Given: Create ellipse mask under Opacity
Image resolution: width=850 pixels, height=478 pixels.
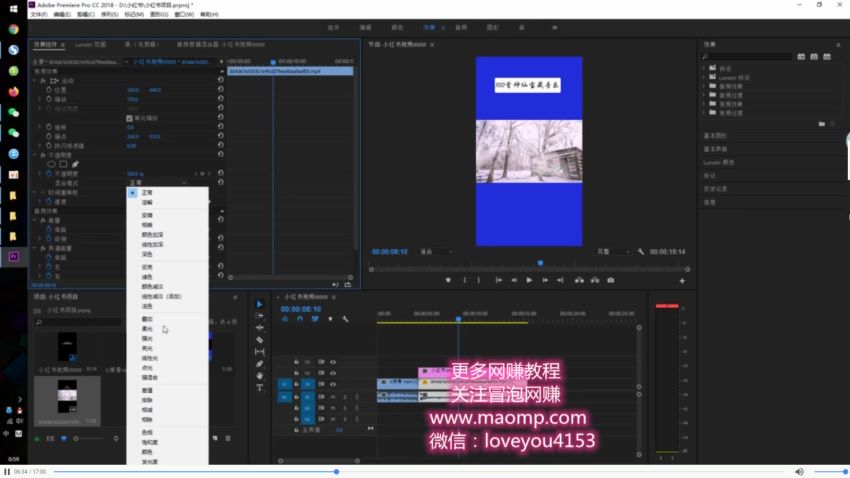Looking at the screenshot, I should (51, 164).
